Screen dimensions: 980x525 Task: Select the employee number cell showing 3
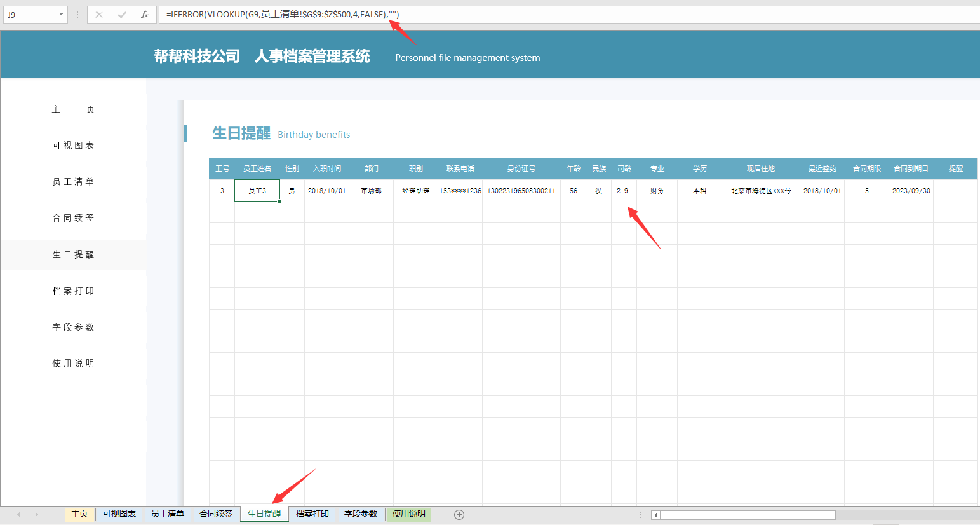[222, 191]
